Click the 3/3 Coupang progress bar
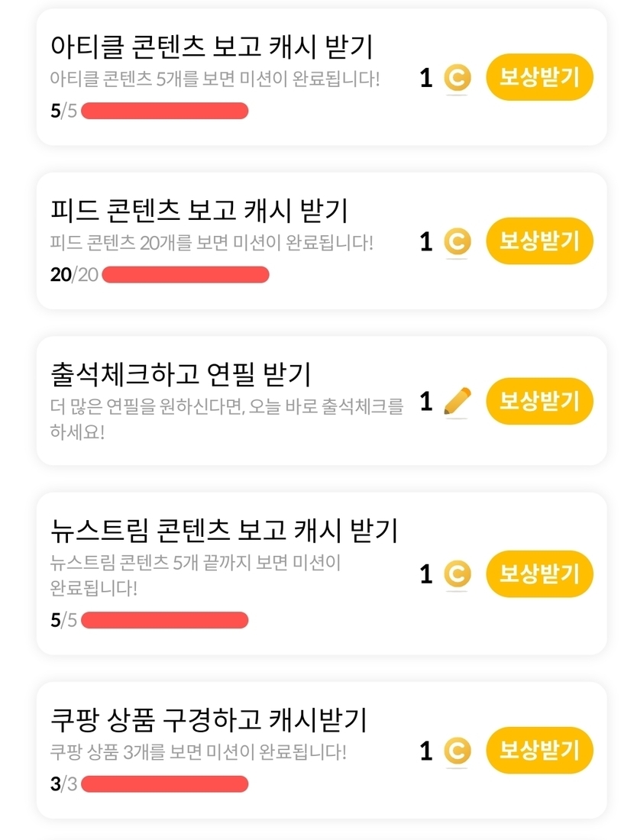The height and width of the screenshot is (840, 634). click(x=164, y=784)
